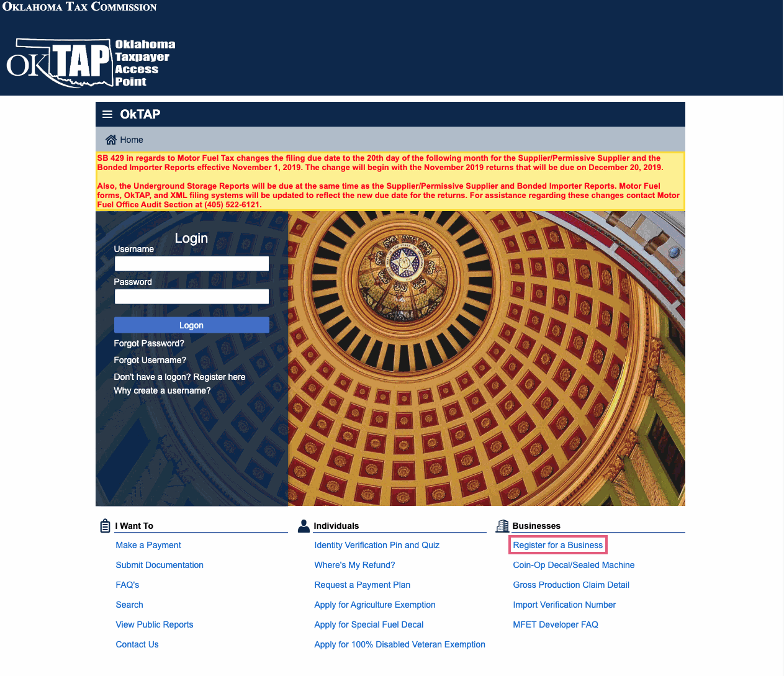Click MFET Developer FAQ link
This screenshot has height=676, width=784.
[556, 624]
